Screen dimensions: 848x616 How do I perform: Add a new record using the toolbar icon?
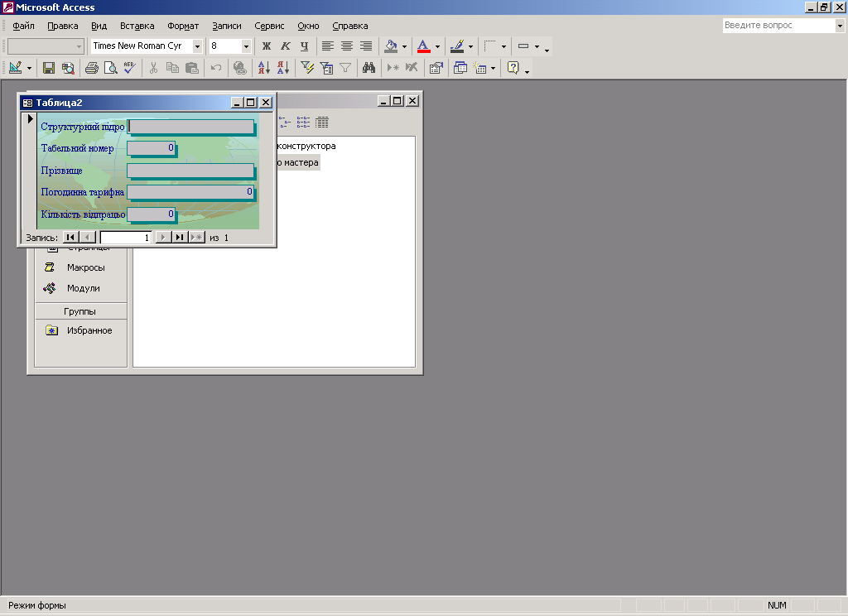pos(393,68)
